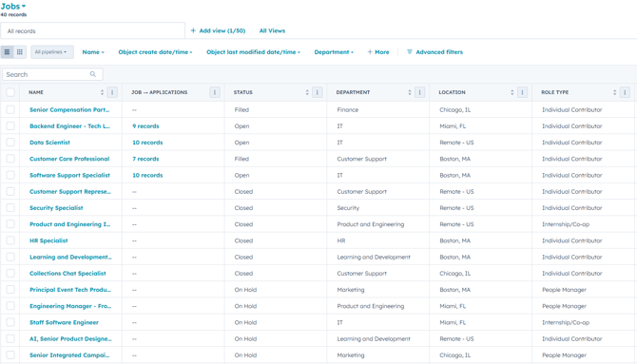Open Role Type column options icon
This screenshot has width=637, height=364.
pyautogui.click(x=625, y=92)
